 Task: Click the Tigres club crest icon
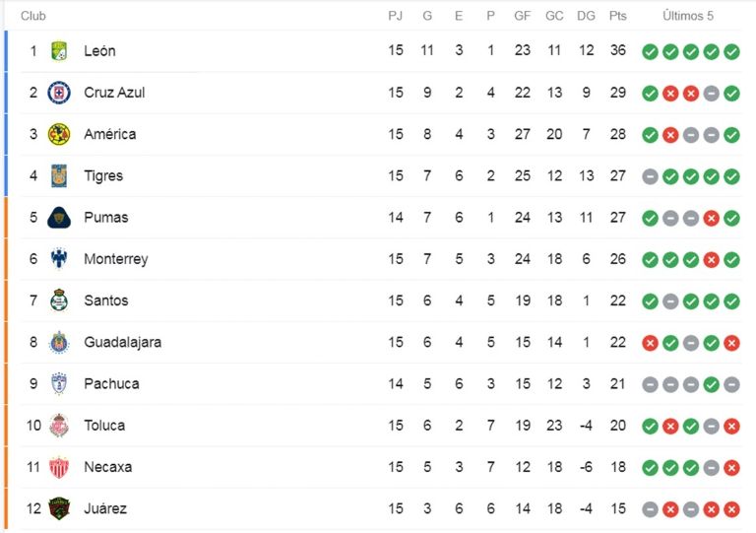[x=59, y=176]
